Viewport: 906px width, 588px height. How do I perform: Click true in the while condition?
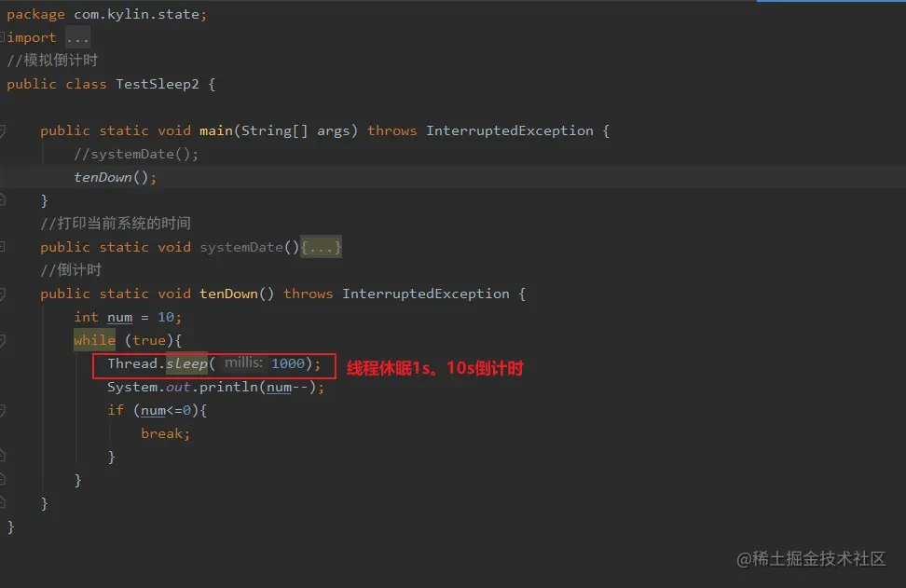click(149, 340)
